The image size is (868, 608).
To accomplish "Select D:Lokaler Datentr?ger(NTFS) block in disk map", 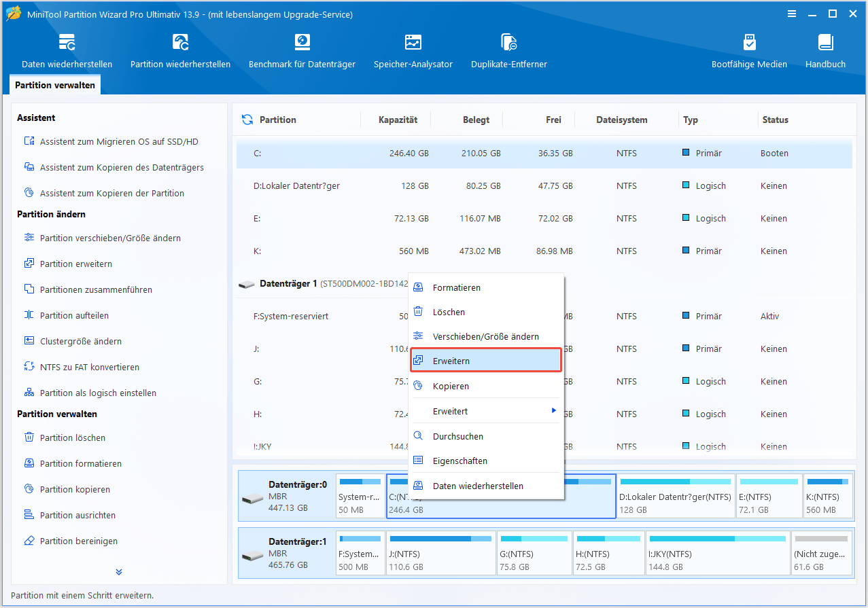I will [676, 497].
